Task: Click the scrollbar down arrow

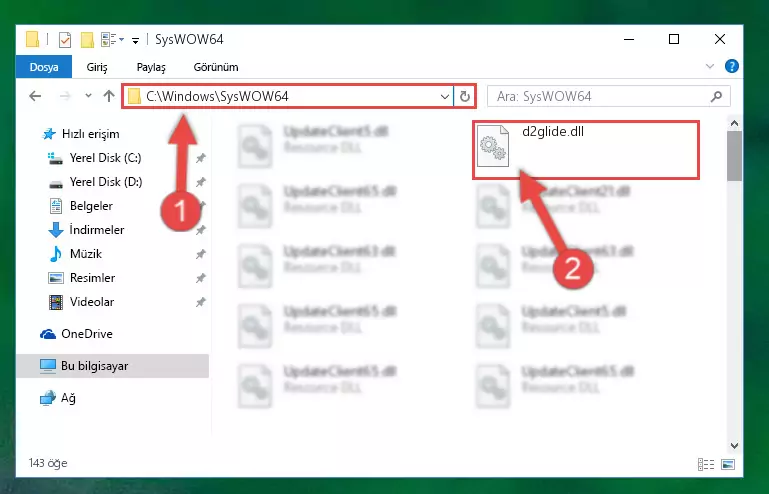Action: pyautogui.click(x=734, y=445)
